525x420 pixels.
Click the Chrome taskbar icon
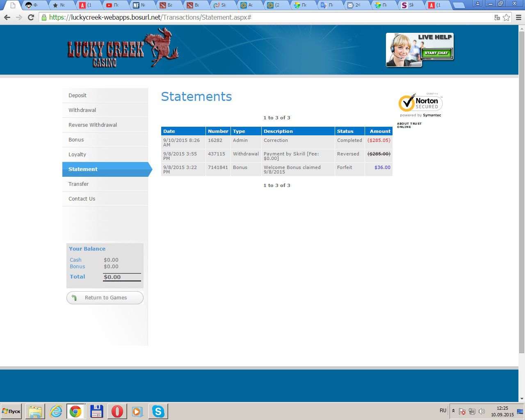[x=75, y=411]
